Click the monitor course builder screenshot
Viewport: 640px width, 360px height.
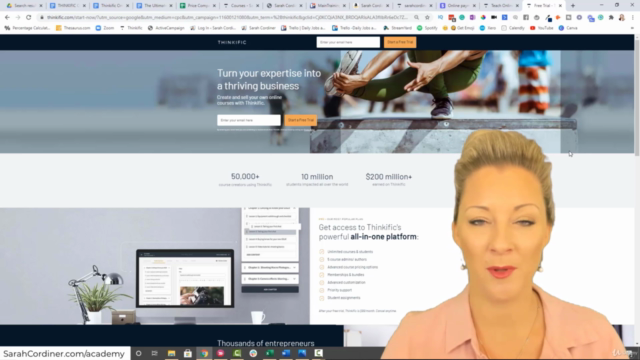185,278
